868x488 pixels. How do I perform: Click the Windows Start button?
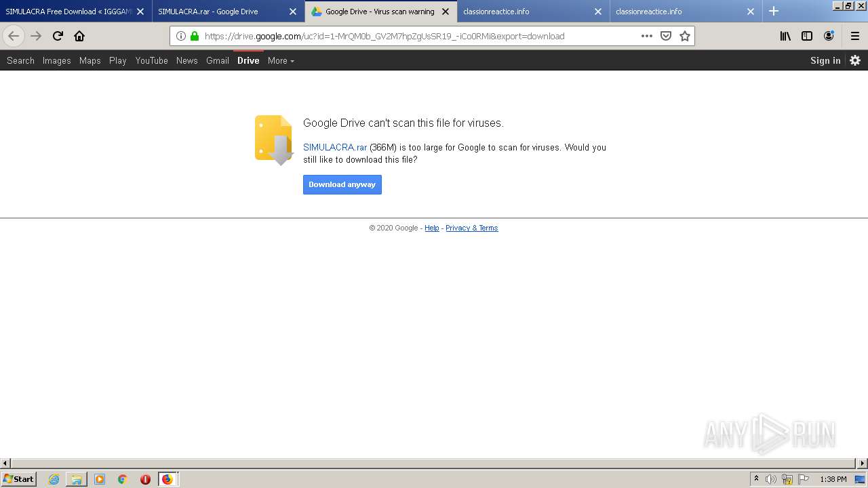19,479
